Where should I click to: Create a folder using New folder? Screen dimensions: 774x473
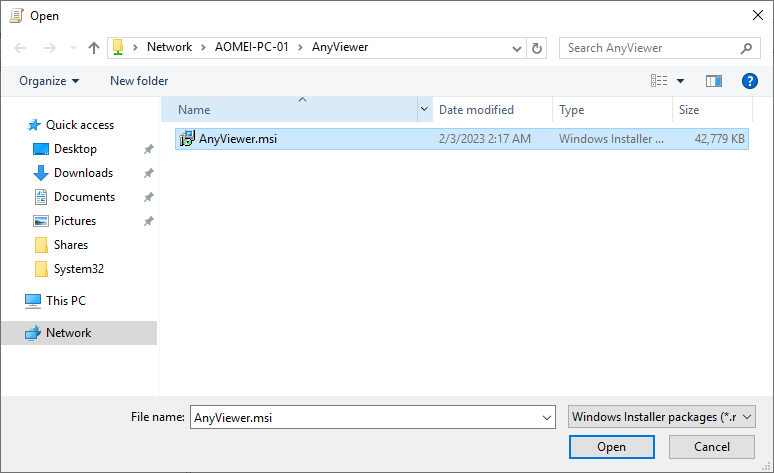[139, 81]
